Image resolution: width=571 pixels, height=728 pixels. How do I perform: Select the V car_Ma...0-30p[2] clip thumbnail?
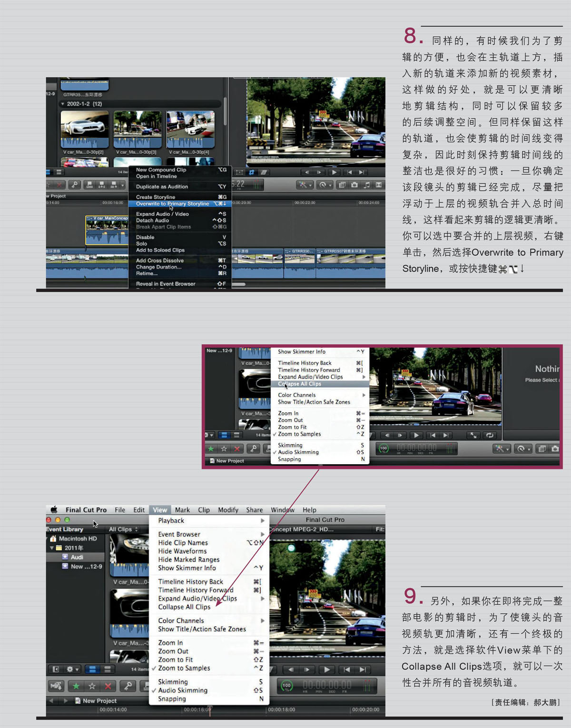click(85, 130)
